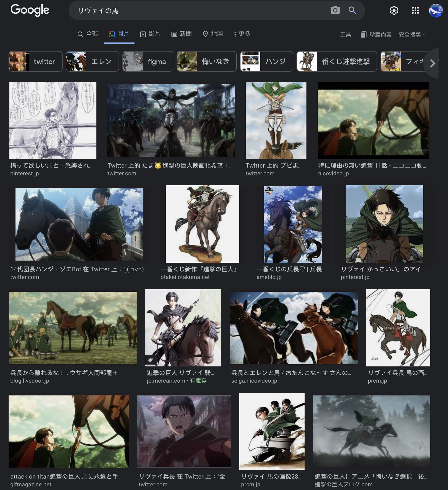
Task: Filter by the figma chip
Action: point(148,62)
